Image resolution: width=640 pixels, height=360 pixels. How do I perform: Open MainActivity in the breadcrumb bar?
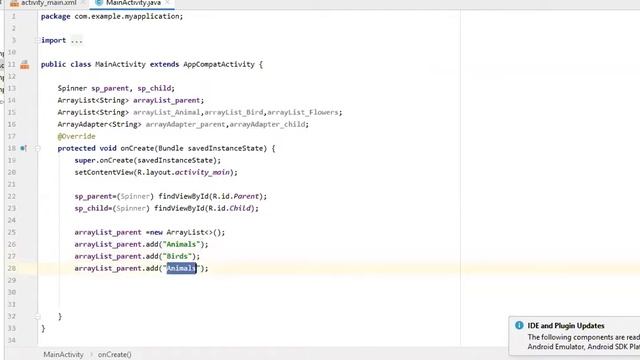point(63,354)
